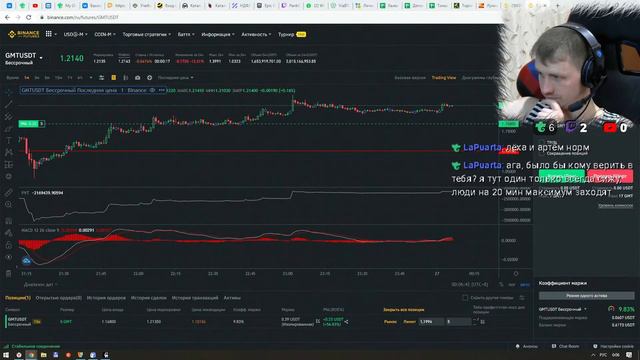
Task: Toggle percent scale on chart
Action: coord(501,284)
